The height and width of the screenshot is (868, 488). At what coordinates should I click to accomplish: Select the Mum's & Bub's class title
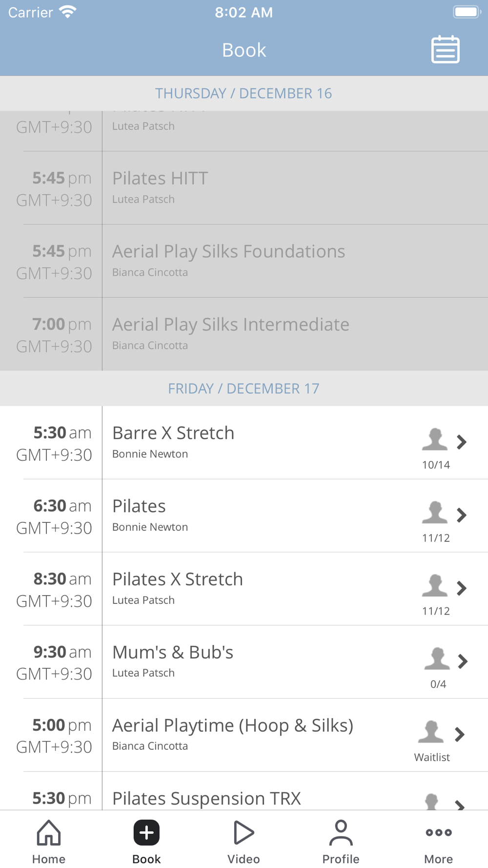[x=173, y=652]
